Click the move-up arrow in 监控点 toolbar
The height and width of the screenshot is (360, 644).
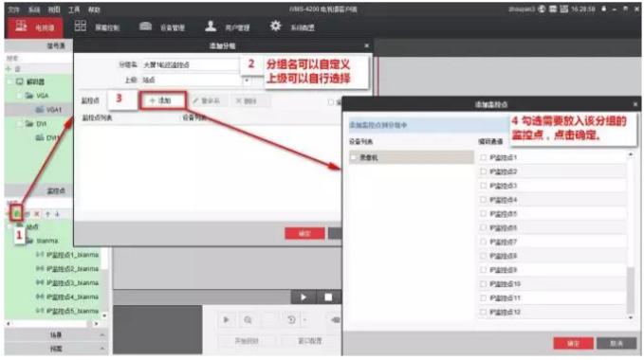[x=47, y=213]
